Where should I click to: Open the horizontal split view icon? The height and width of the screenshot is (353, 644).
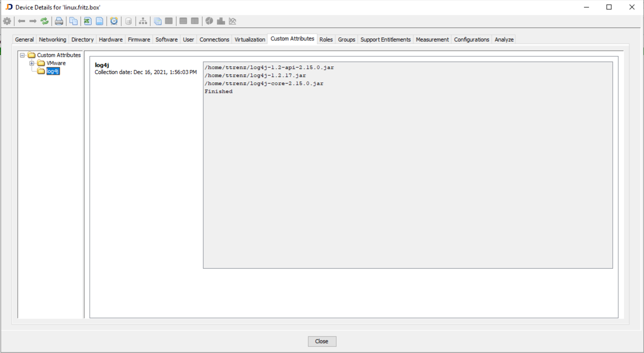click(x=183, y=21)
